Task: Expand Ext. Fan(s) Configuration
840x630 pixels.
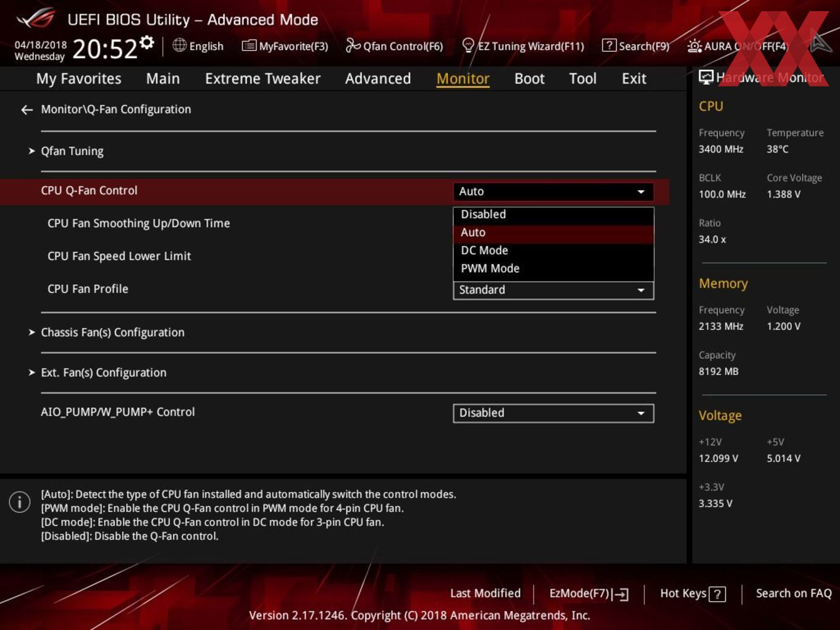Action: [x=103, y=372]
